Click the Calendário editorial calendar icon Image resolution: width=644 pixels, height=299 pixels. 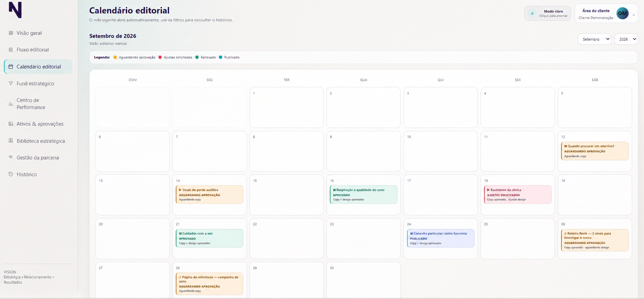tap(11, 67)
